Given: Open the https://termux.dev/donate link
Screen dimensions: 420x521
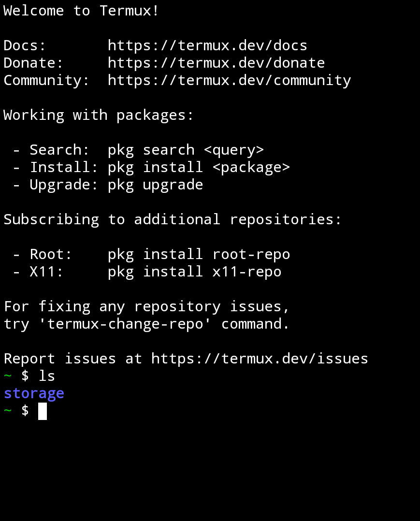Looking at the screenshot, I should click(x=216, y=63).
